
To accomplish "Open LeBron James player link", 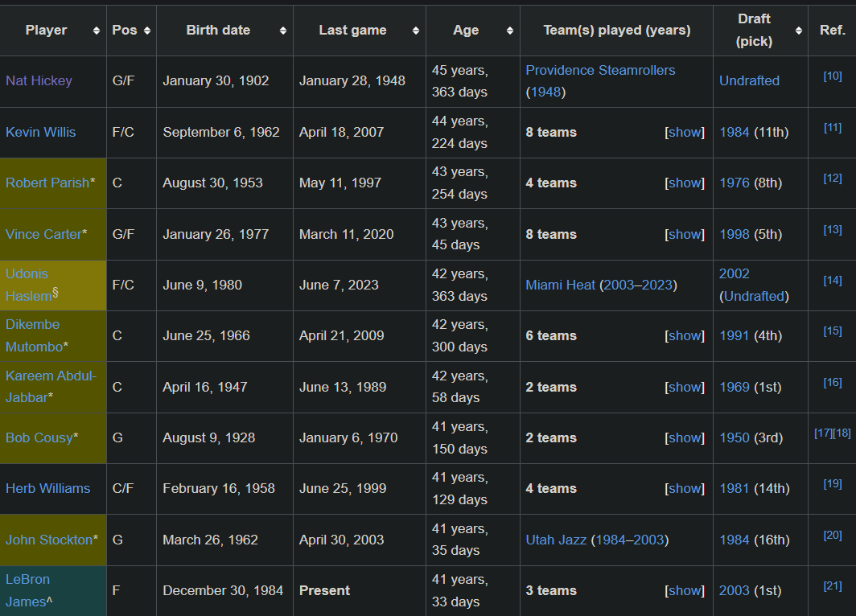I will [x=27, y=590].
